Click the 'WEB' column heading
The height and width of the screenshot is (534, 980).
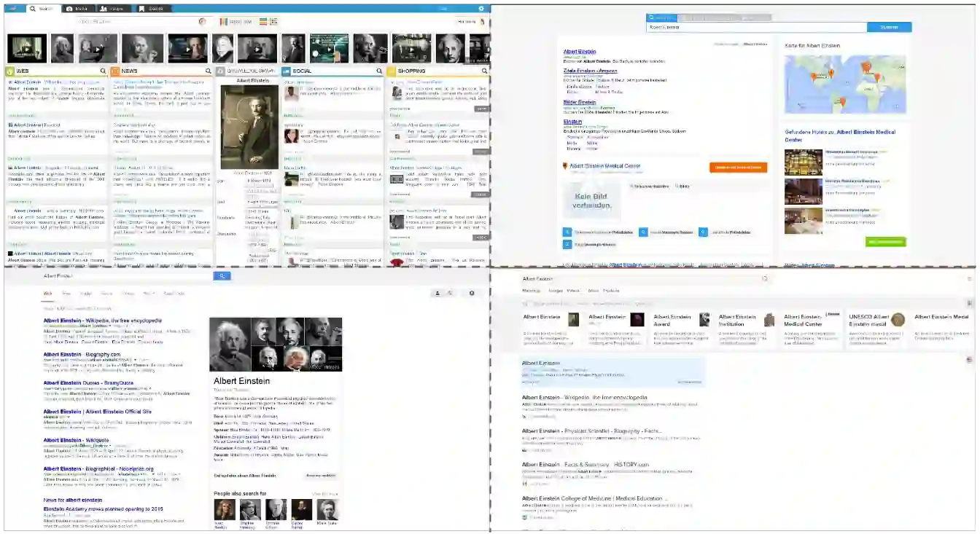click(23, 71)
